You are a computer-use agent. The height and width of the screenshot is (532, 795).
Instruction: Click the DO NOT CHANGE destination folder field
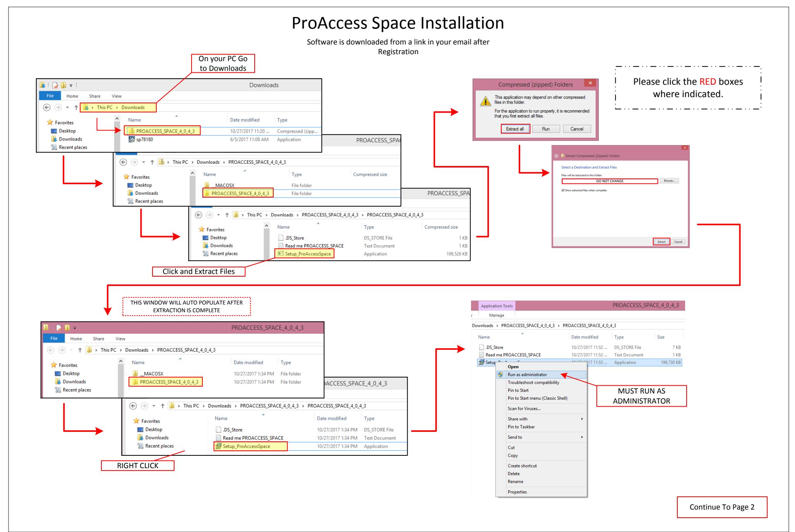pyautogui.click(x=610, y=181)
